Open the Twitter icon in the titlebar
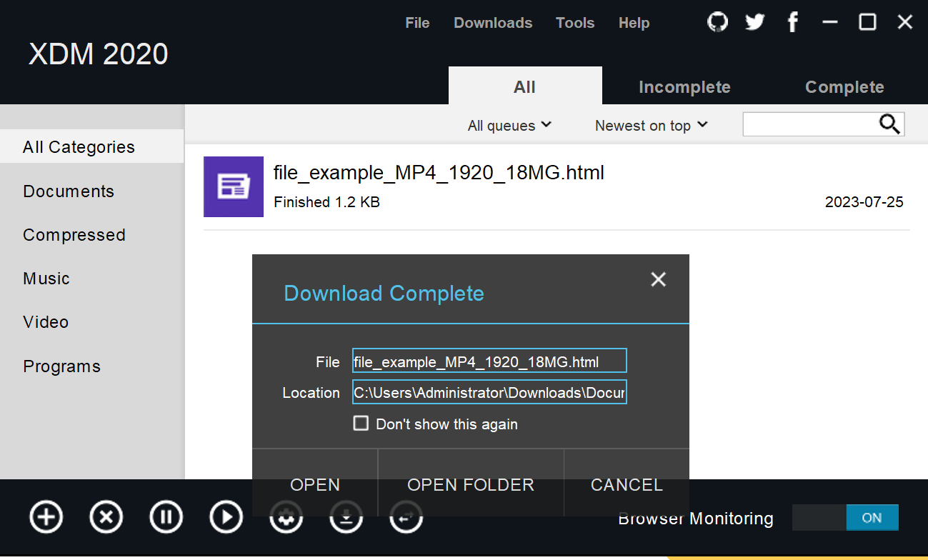 point(754,21)
